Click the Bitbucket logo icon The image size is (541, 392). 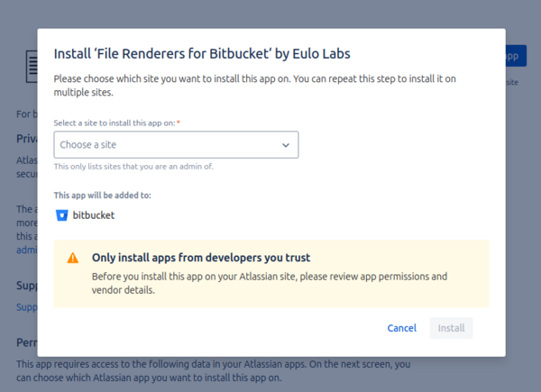61,215
